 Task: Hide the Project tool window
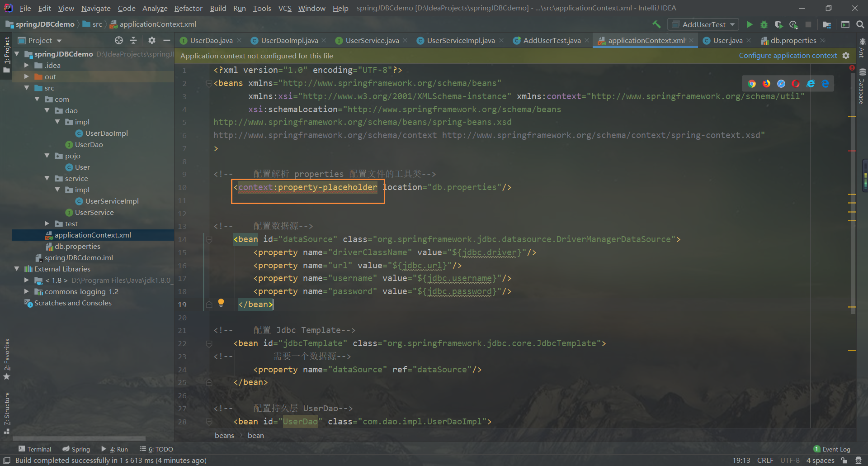(166, 40)
